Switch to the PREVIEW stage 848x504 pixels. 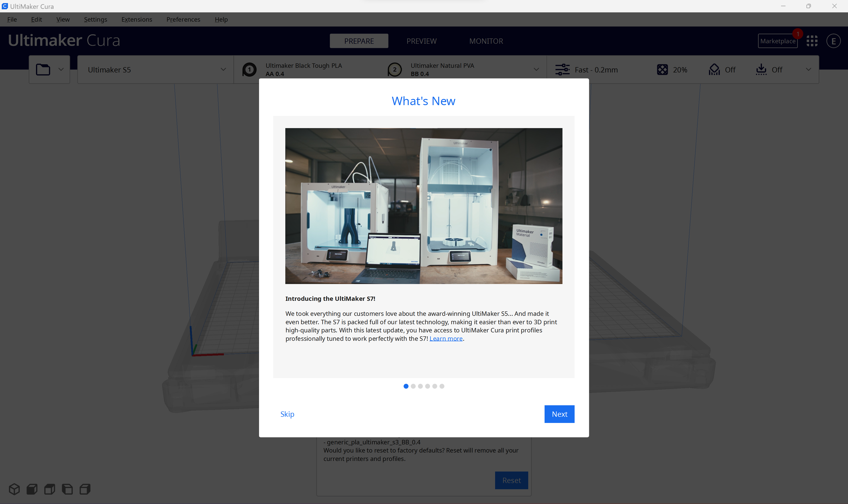421,41
